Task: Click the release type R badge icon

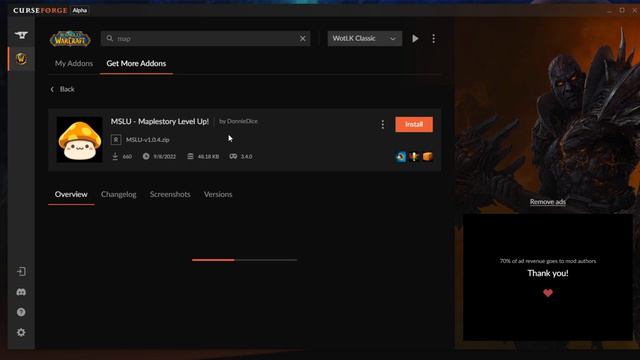Action: click(x=116, y=140)
